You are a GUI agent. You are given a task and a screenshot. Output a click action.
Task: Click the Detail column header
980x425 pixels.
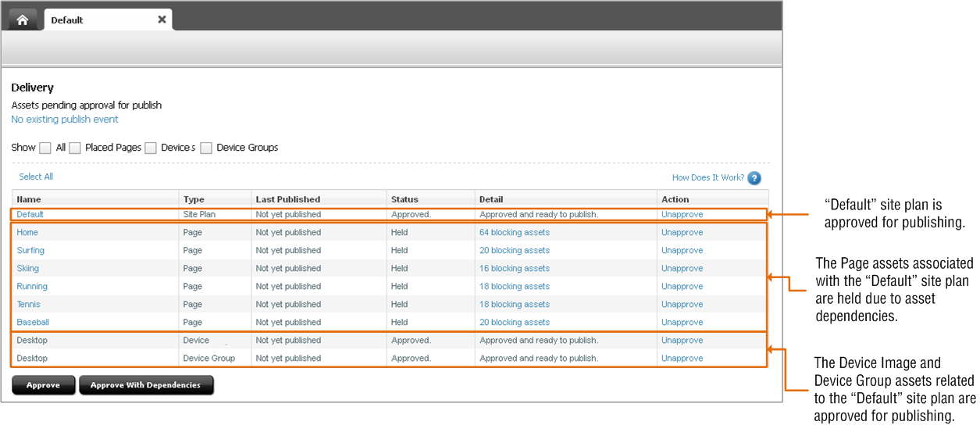(565, 199)
